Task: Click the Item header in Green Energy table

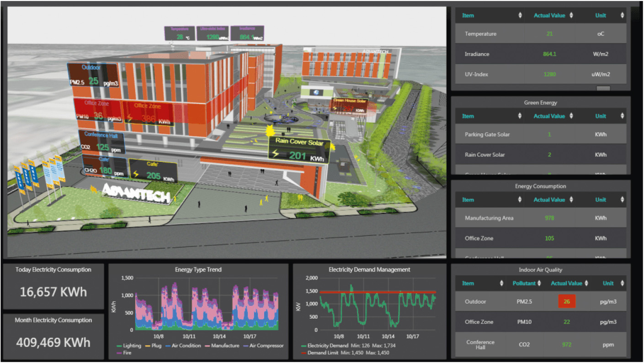Action: coord(468,116)
